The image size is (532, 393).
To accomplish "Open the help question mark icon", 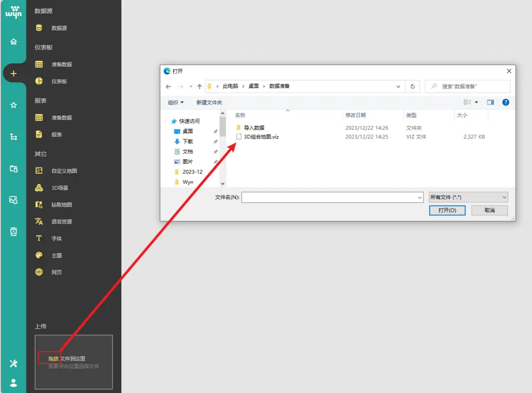I will pos(505,102).
